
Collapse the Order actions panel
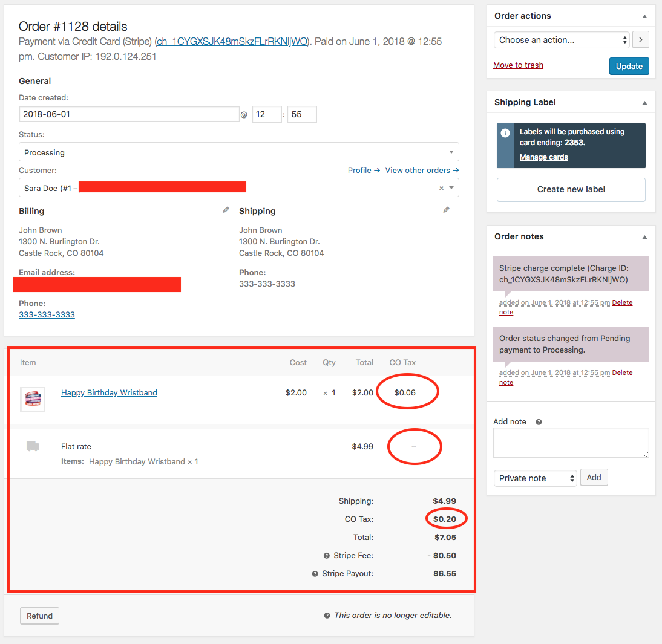(644, 16)
